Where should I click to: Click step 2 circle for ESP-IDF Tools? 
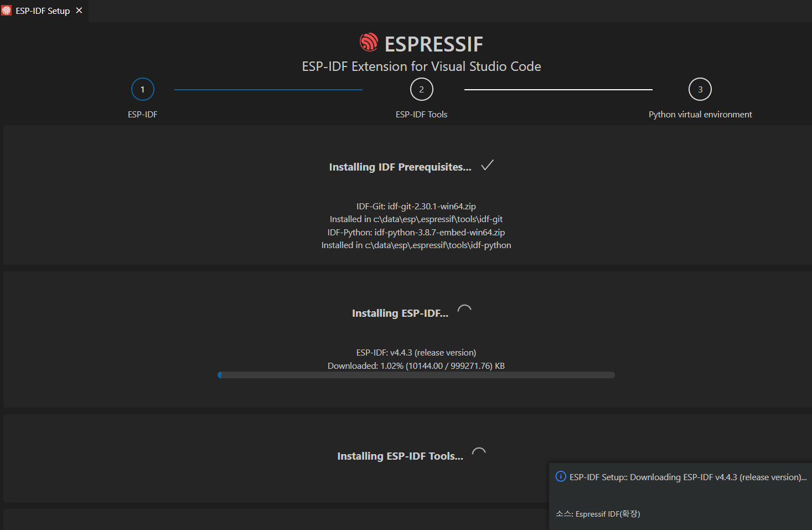[x=422, y=89]
